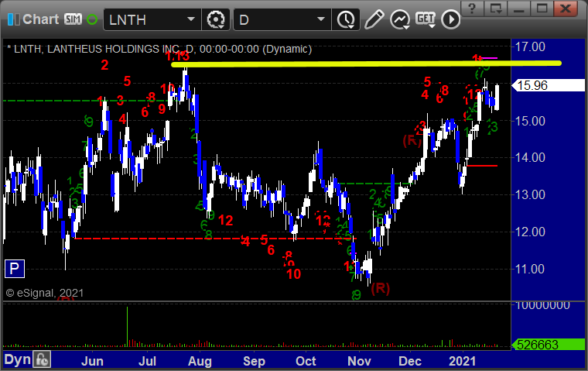Click the LNTH, LANTHEUS HOLDINGS chart title text
Screen dimensions: 588x371
[x=159, y=50]
